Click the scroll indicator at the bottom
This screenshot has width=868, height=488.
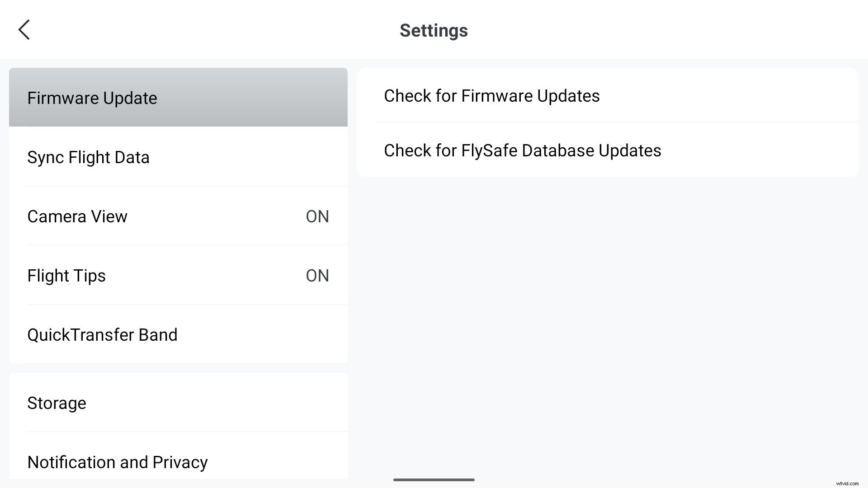pos(433,480)
